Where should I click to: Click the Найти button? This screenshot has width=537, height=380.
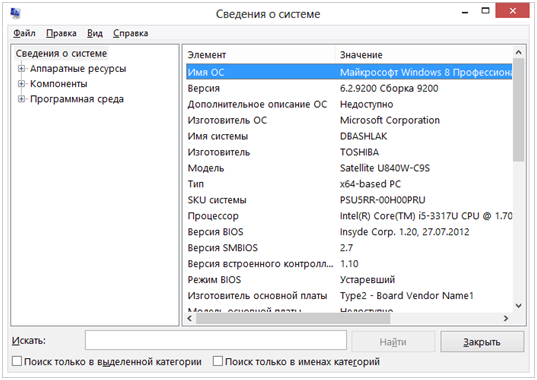[393, 342]
